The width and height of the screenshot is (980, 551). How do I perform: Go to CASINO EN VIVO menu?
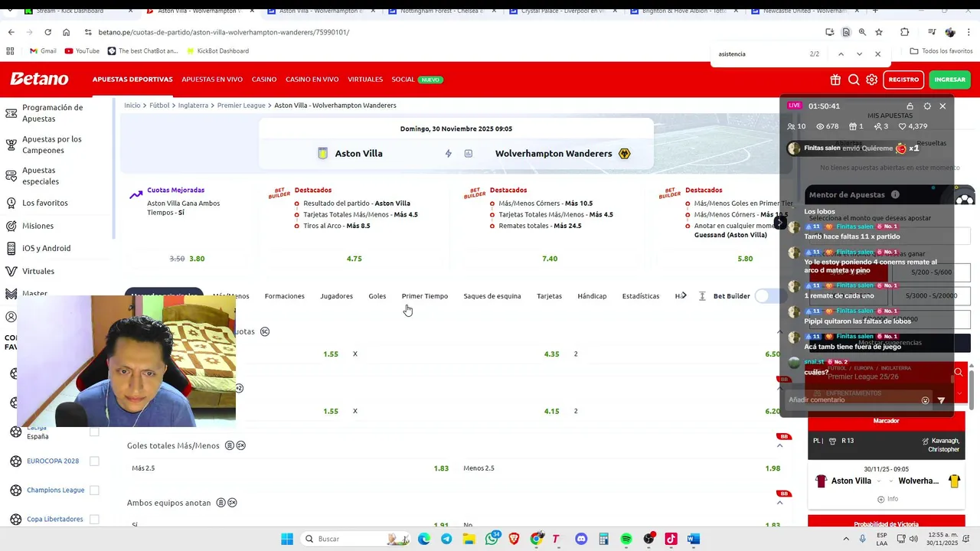312,80
